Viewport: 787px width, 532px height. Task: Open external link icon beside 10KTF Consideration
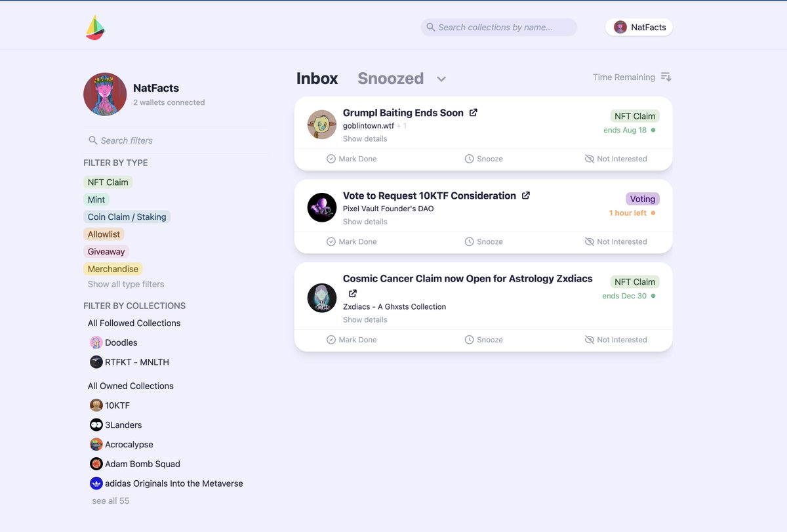click(526, 195)
